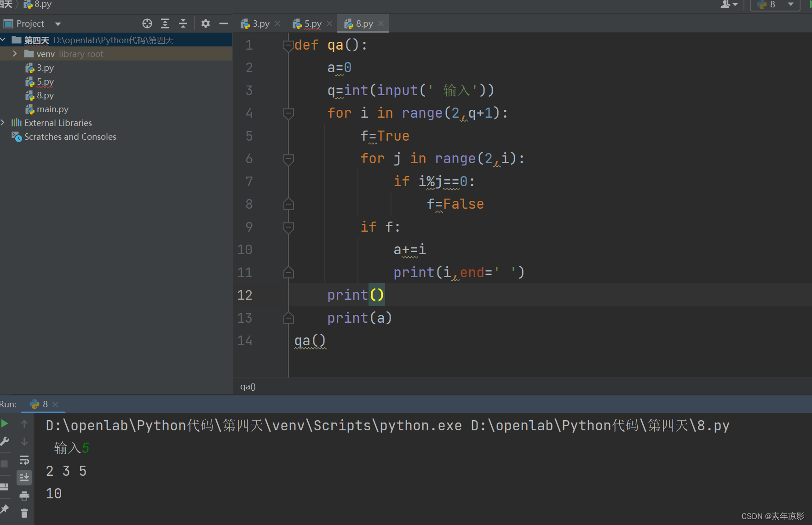This screenshot has width=812, height=525.
Task: Click line number 12 in gutter
Action: 245,295
